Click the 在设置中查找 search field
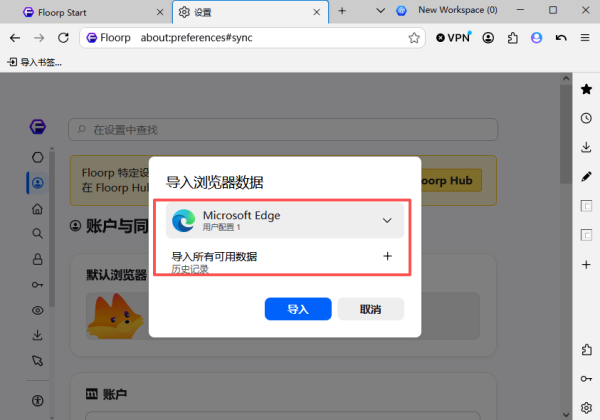 (x=283, y=130)
